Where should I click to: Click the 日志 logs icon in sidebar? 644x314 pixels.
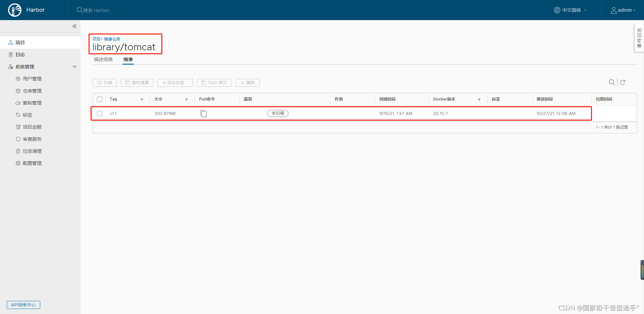[11, 55]
